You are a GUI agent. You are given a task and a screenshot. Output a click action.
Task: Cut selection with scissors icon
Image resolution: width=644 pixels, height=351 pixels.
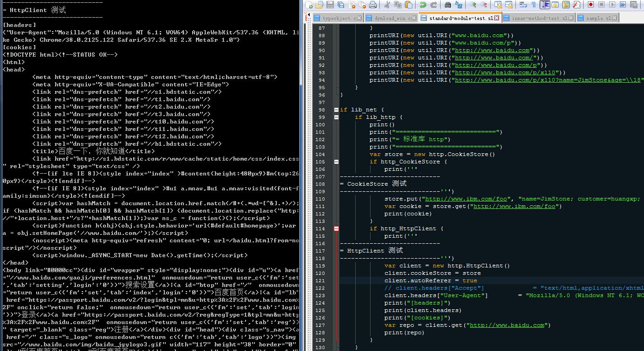coord(387,5)
